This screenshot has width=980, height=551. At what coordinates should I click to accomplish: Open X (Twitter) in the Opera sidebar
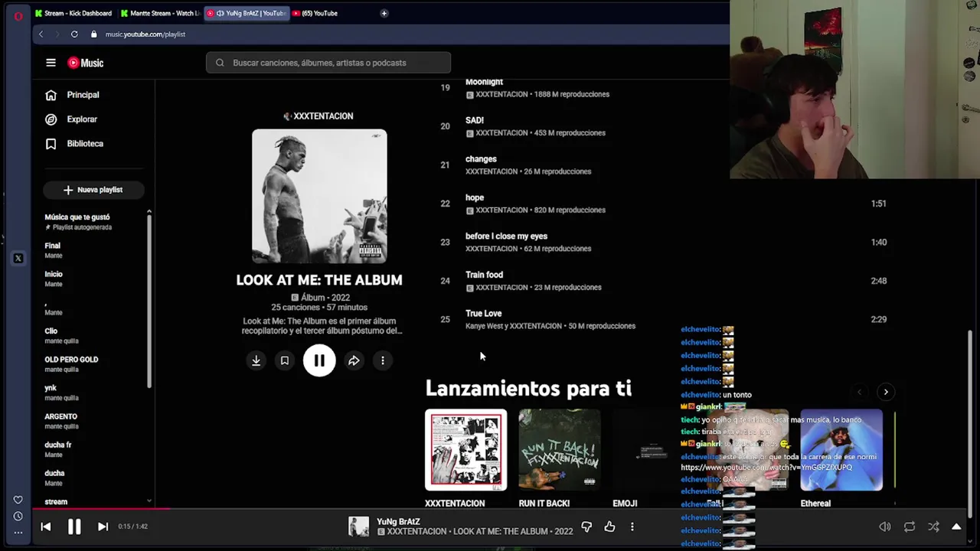click(x=18, y=258)
